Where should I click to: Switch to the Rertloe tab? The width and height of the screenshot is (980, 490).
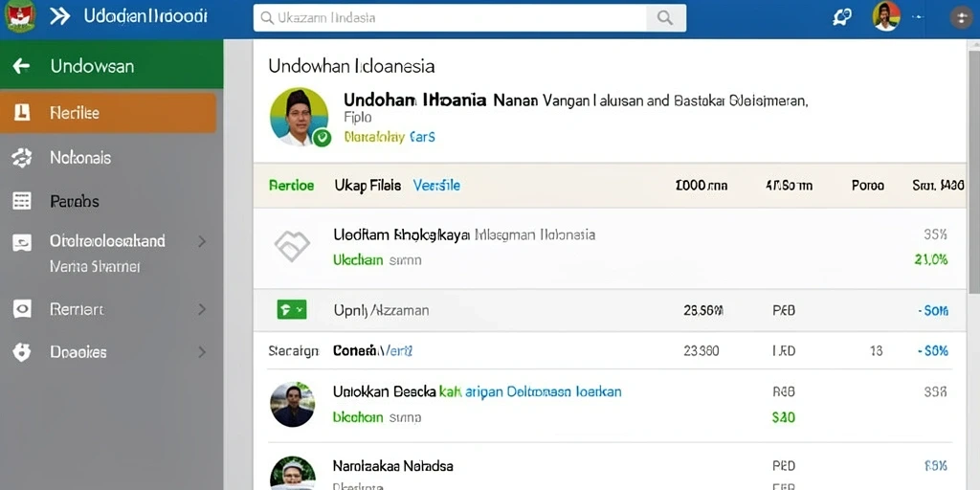tap(291, 185)
